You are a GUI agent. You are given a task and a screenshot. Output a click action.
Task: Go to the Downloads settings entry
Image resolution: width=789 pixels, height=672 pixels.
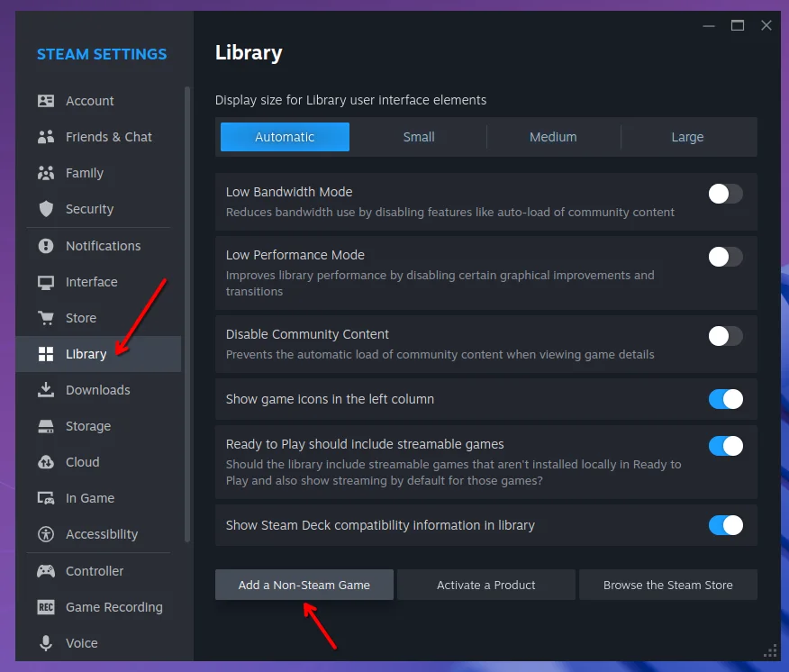pos(99,390)
